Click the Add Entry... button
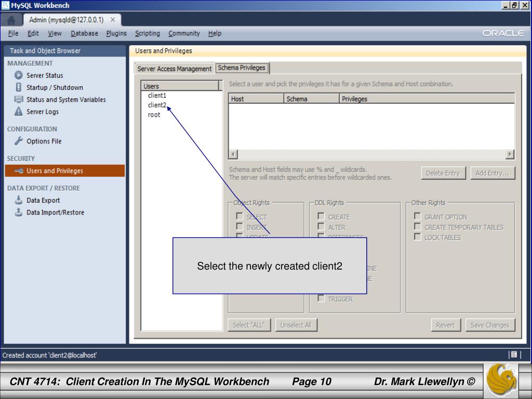 point(493,173)
